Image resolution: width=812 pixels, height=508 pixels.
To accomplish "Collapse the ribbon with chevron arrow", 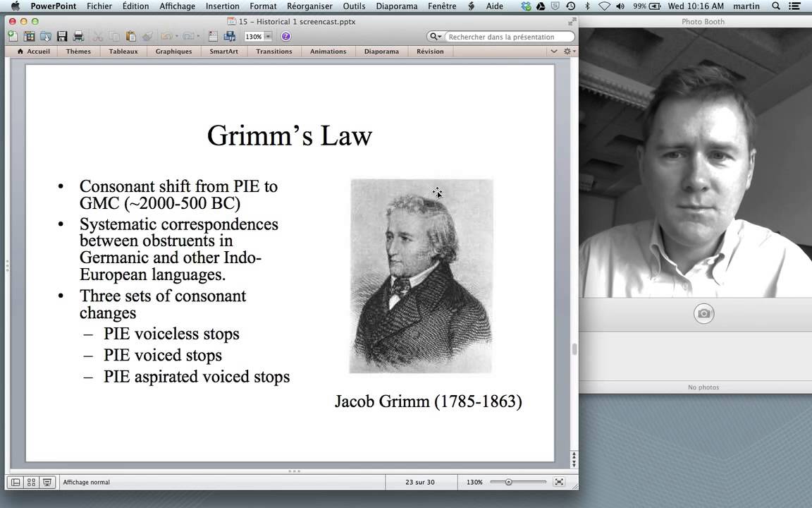I will click(x=553, y=52).
